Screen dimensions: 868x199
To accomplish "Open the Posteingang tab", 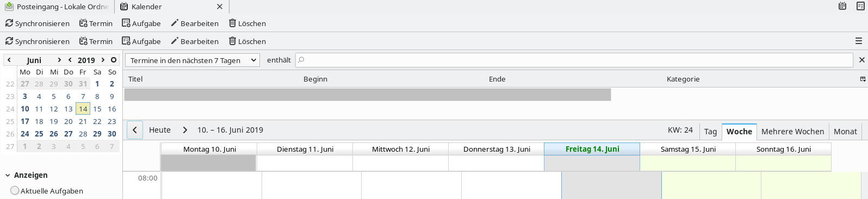I will click(58, 7).
